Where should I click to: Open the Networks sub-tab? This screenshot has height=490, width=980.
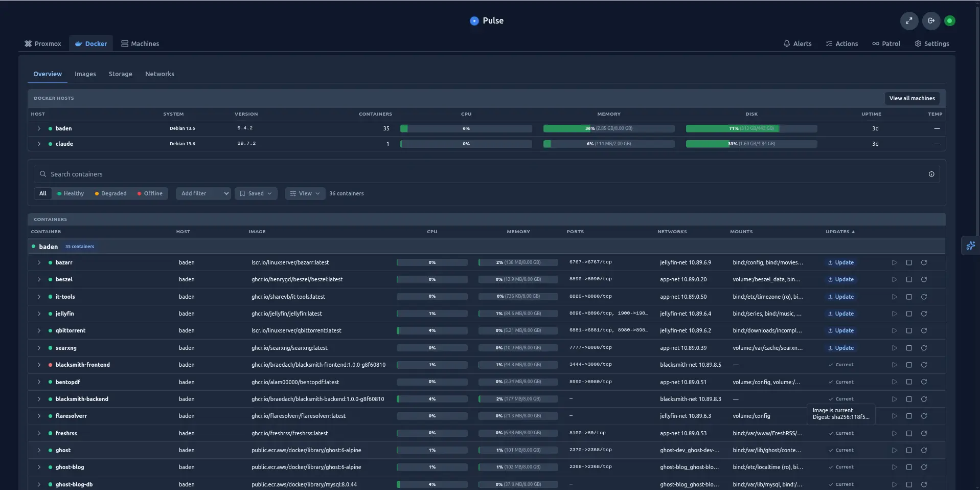(159, 74)
